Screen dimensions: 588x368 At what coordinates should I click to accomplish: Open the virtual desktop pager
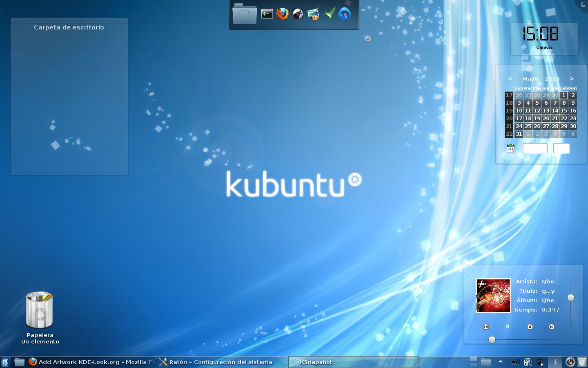pyautogui.click(x=473, y=362)
